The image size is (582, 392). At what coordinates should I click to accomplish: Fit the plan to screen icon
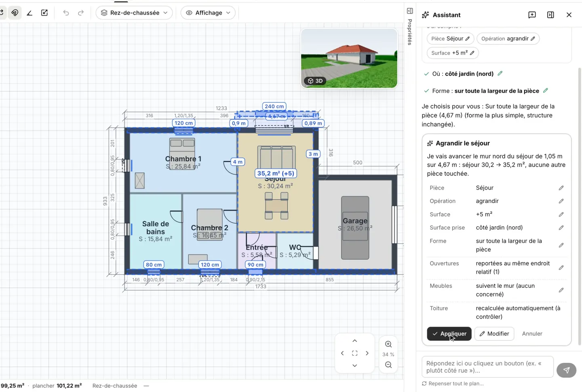(354, 353)
